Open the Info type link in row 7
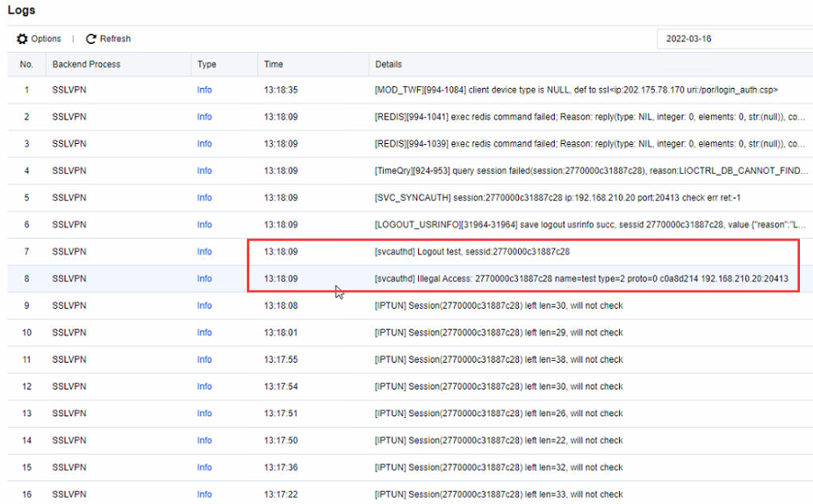Viewport: 813px width, 504px height. (204, 251)
